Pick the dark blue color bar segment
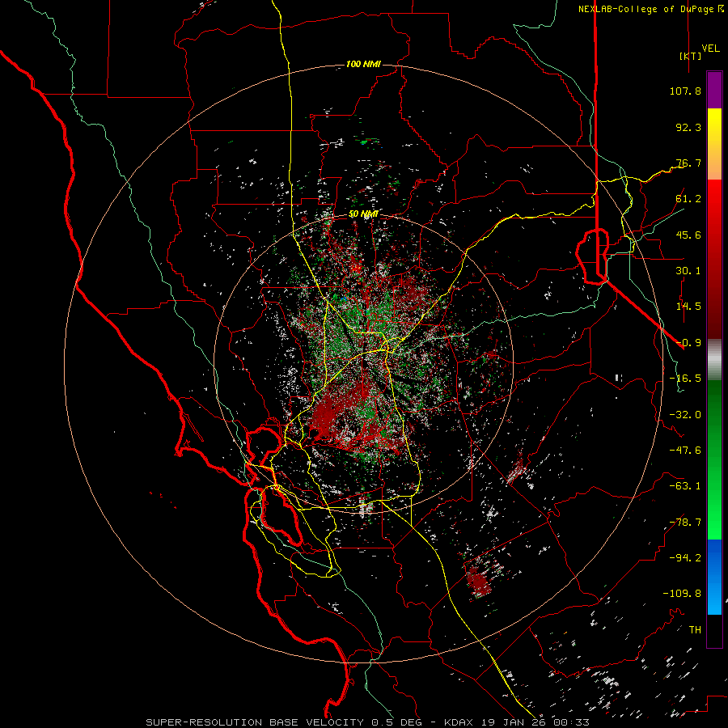 pos(714,558)
